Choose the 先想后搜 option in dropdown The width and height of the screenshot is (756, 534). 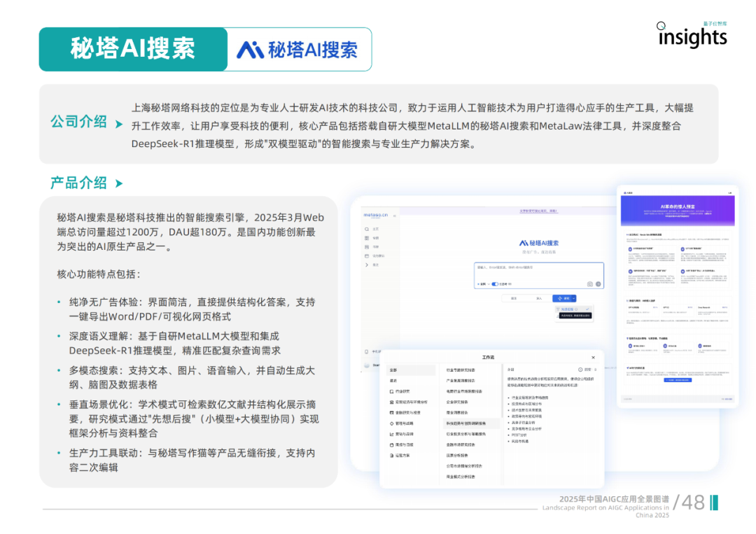573,309
